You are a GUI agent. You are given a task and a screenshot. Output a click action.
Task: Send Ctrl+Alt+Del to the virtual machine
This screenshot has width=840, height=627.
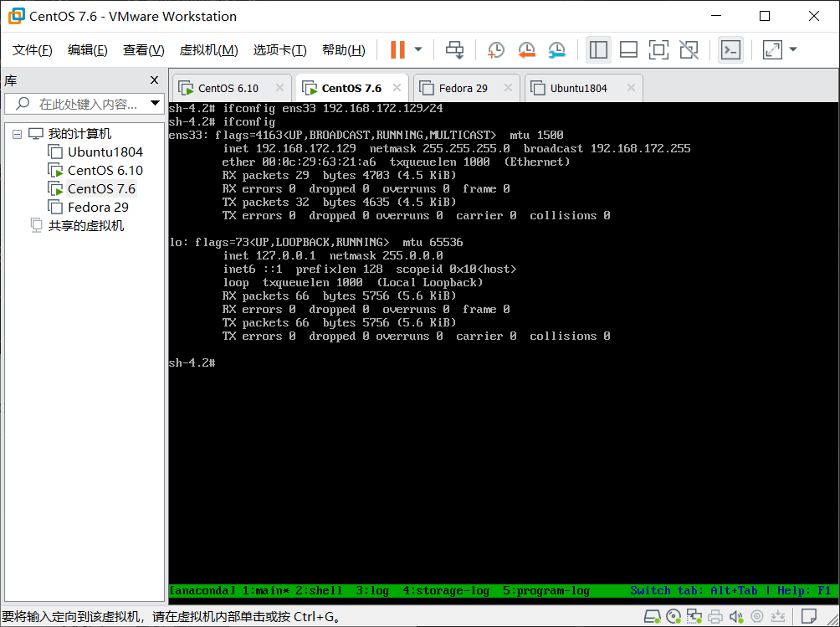(x=455, y=50)
